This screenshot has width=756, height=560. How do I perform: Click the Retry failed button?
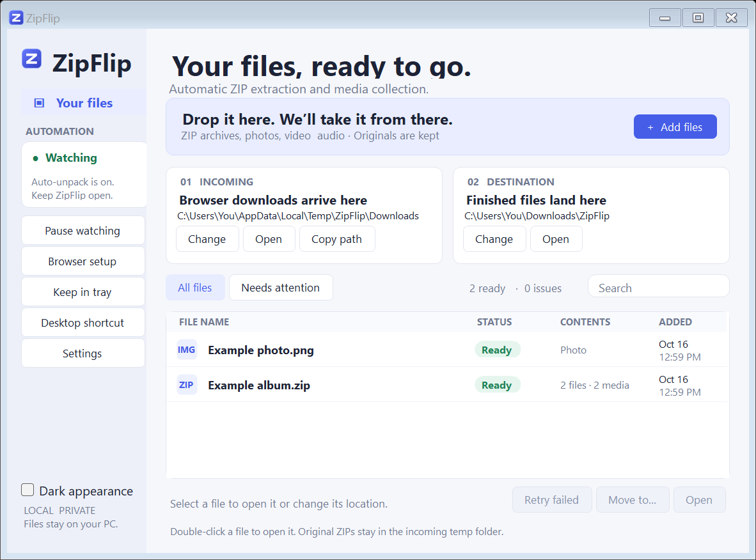pyautogui.click(x=551, y=500)
